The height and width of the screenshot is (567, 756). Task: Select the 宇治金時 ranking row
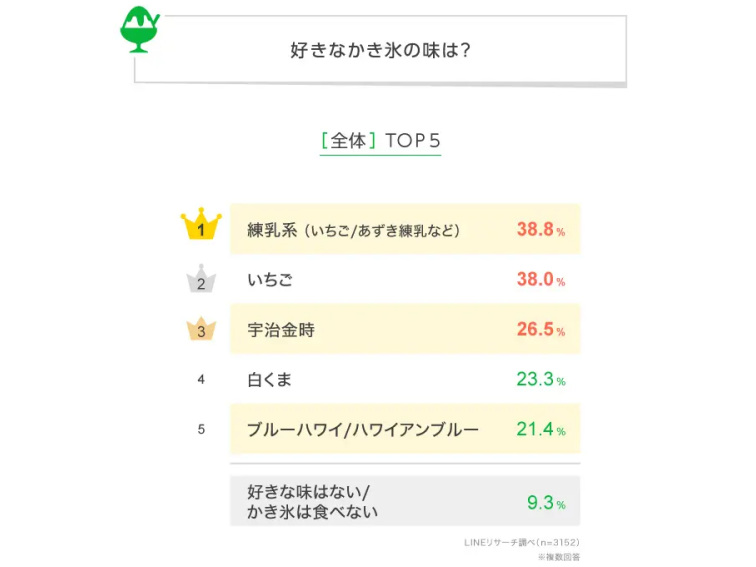pos(405,329)
